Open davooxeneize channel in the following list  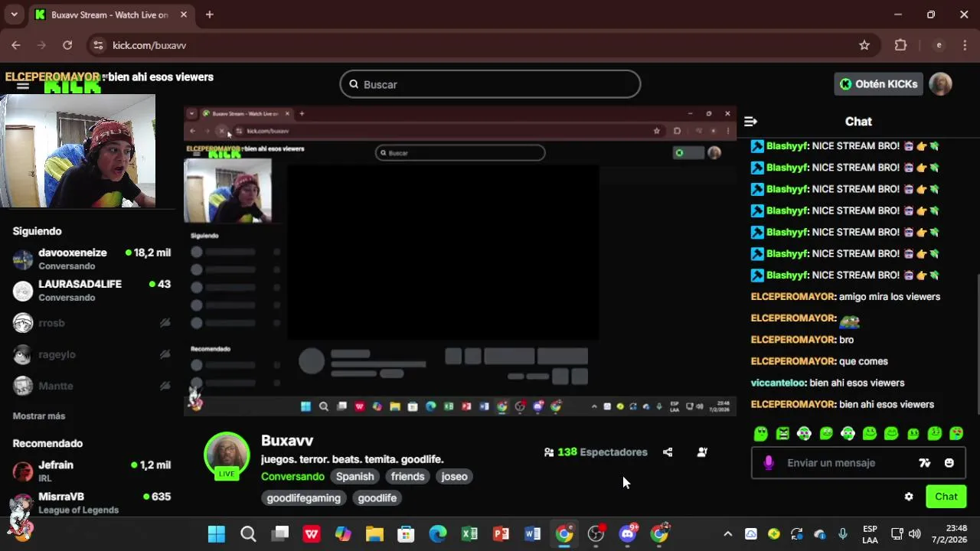(92, 259)
